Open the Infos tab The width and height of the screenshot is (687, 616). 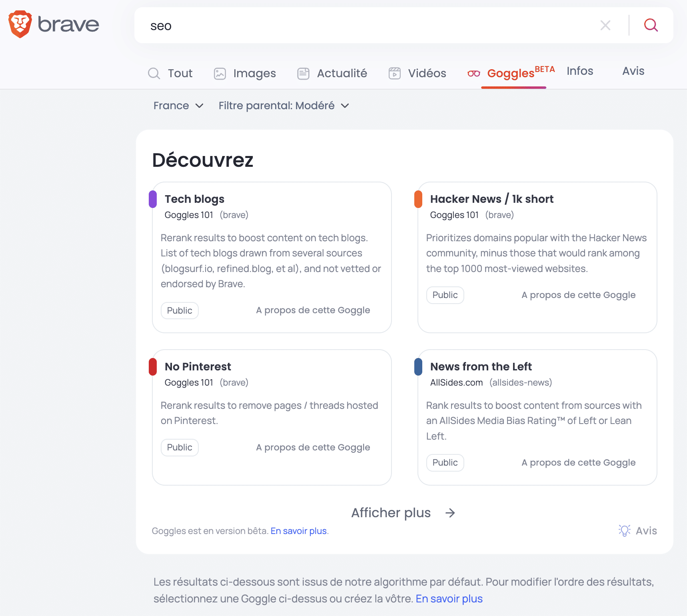point(579,71)
